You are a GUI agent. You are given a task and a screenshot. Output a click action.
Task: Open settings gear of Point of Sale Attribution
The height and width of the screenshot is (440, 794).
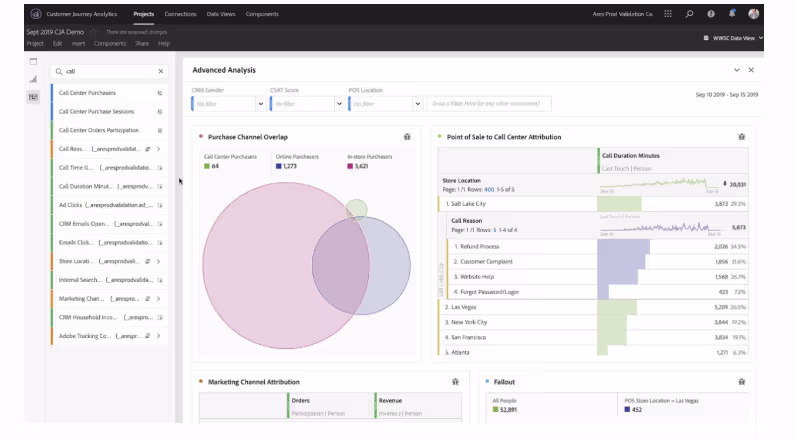pos(741,137)
